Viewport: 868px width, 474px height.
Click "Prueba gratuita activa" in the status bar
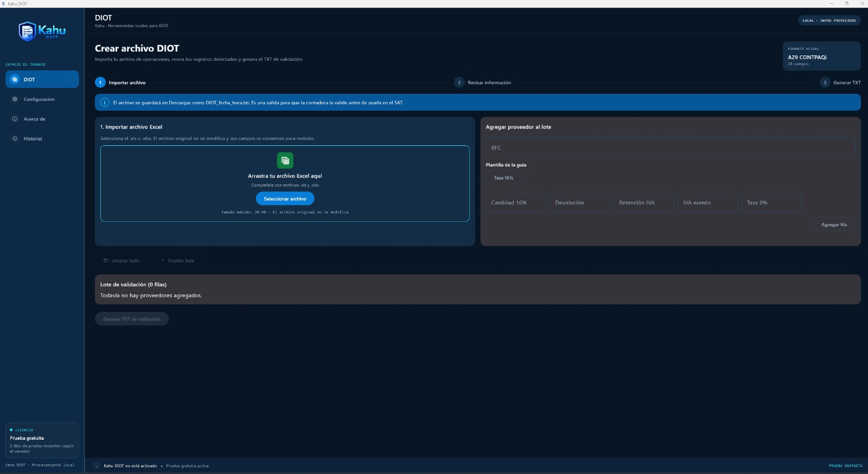click(x=187, y=466)
